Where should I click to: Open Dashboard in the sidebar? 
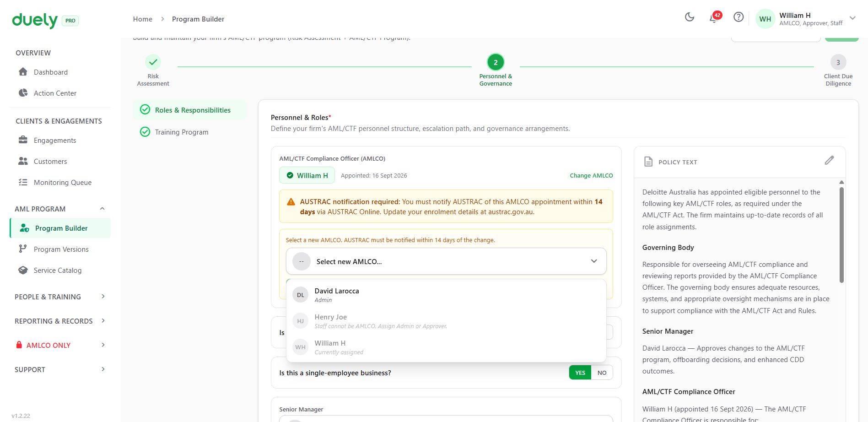click(60, 72)
